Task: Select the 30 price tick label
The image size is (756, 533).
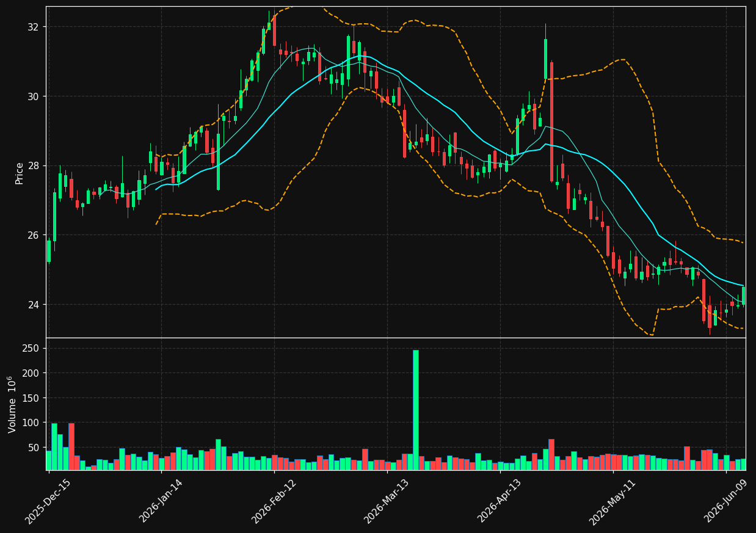Action: point(33,96)
